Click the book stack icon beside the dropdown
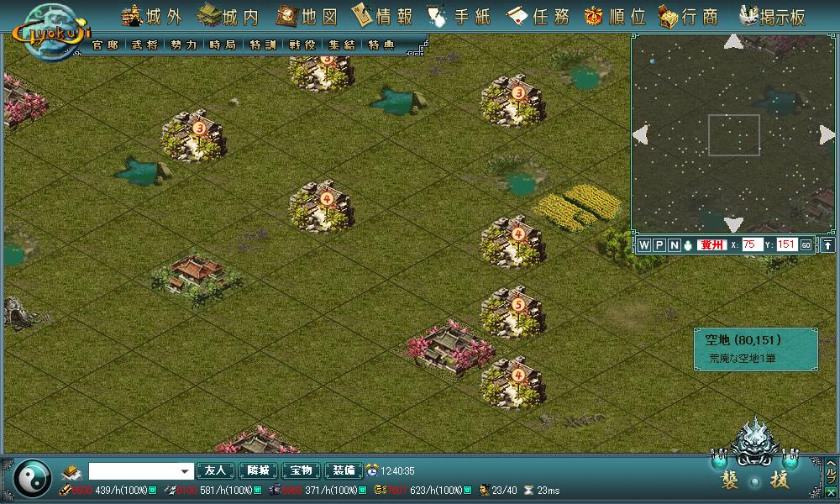The image size is (840, 504). (71, 472)
